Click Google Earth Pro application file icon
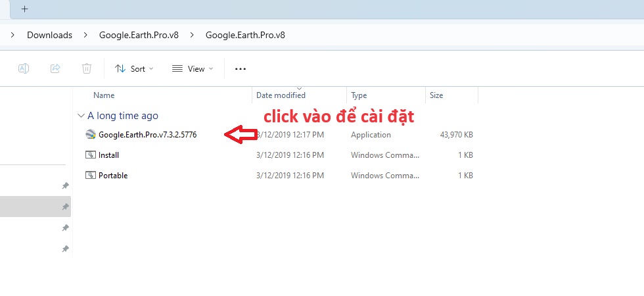 91,135
